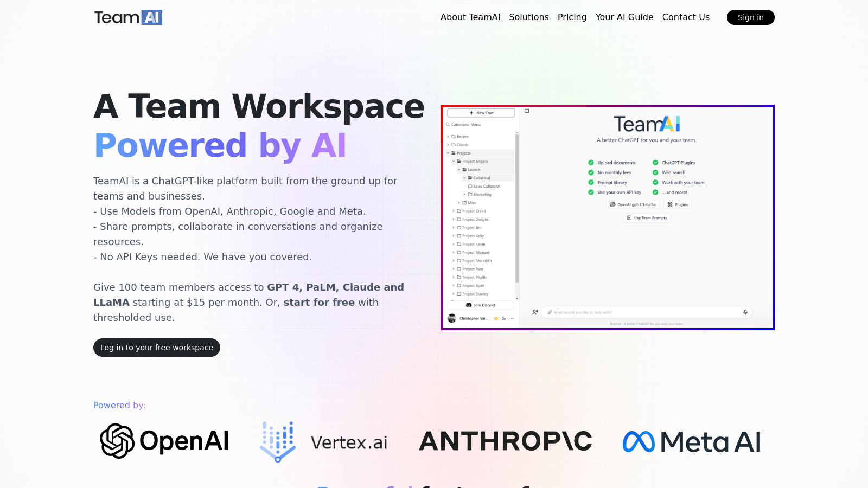This screenshot has width=868, height=488.
Task: Click the green check beside Upload documents
Action: click(591, 163)
